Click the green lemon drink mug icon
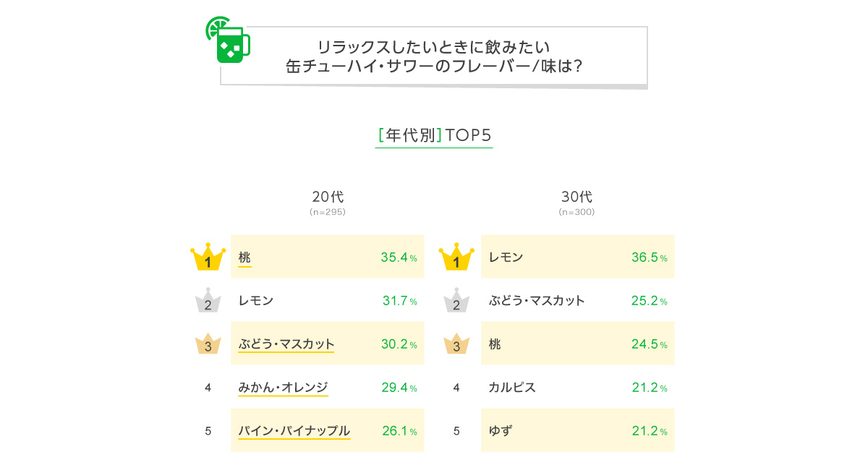Image resolution: width=868 pixels, height=473 pixels. click(x=228, y=40)
